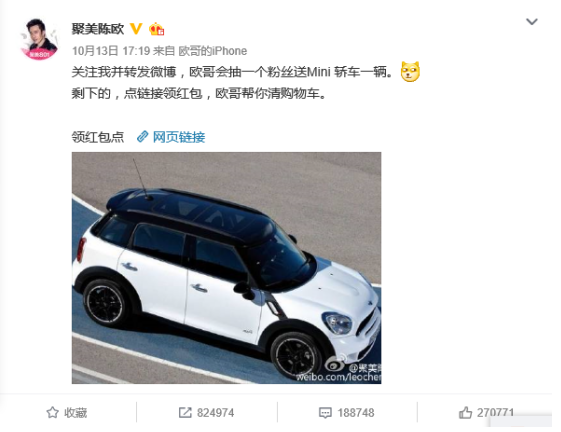The width and height of the screenshot is (561, 432).
Task: Click the repost share icon
Action: click(x=185, y=413)
